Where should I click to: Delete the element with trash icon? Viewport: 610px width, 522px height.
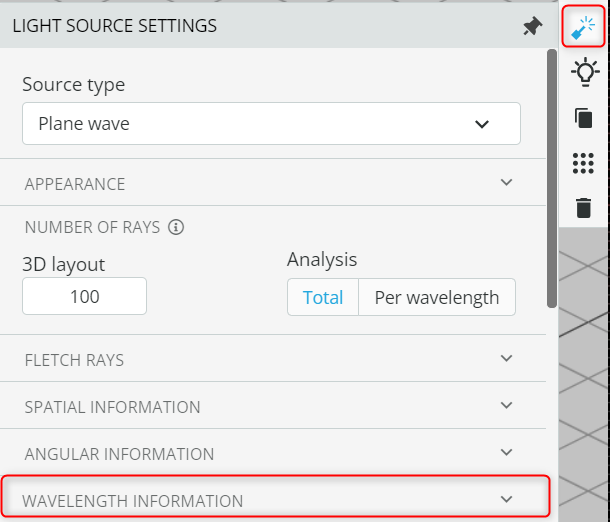pos(584,208)
